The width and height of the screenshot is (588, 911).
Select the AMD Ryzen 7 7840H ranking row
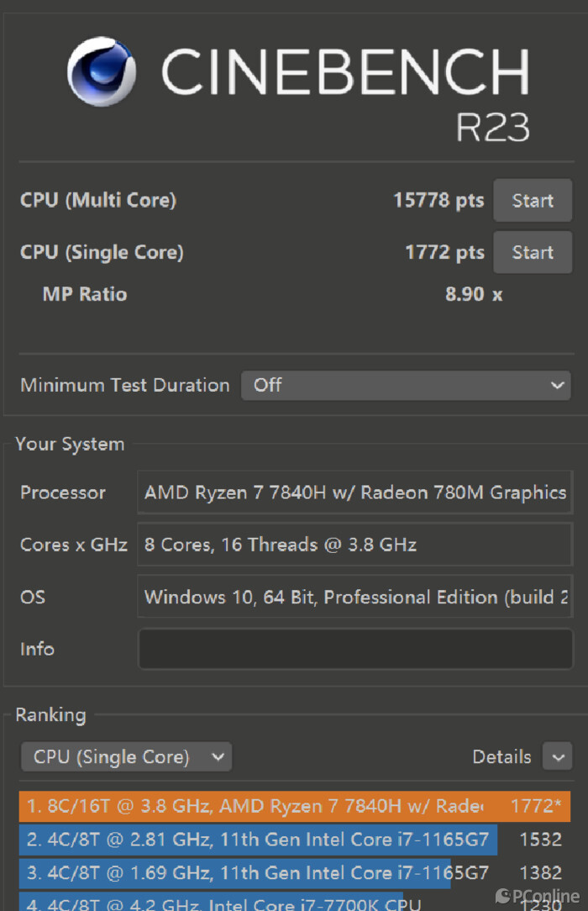point(295,806)
